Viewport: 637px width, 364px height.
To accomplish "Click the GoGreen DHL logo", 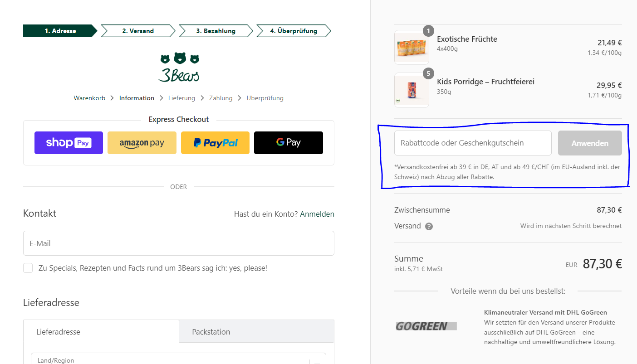I will click(x=426, y=326).
